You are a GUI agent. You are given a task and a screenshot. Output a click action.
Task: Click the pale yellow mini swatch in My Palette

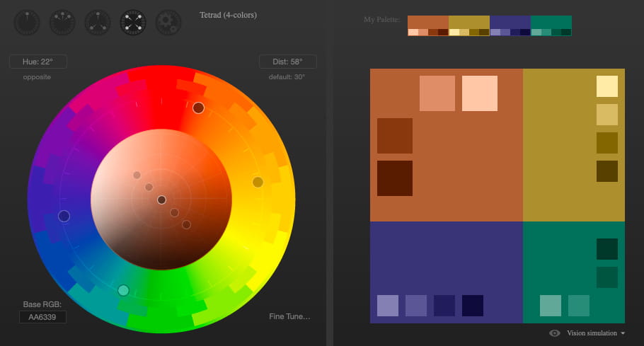pyautogui.click(x=454, y=32)
